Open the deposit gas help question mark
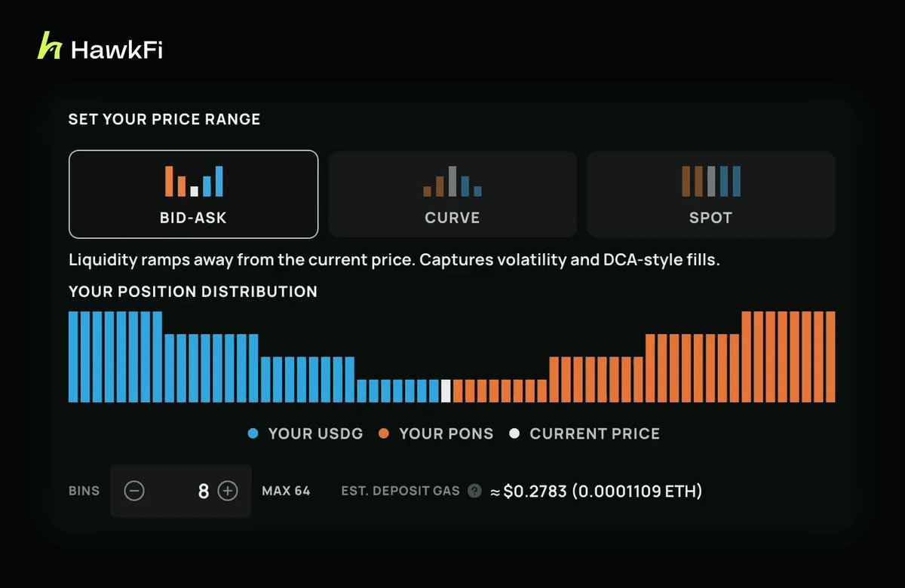 tap(474, 491)
